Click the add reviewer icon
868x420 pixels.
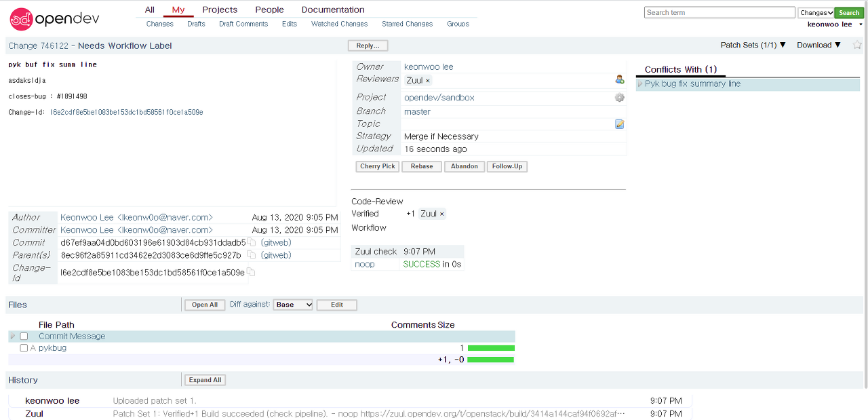click(619, 80)
